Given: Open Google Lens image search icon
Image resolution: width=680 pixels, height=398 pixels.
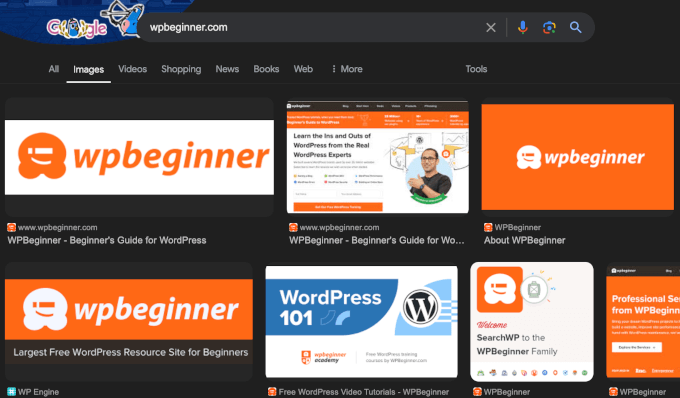Looking at the screenshot, I should pos(549,27).
